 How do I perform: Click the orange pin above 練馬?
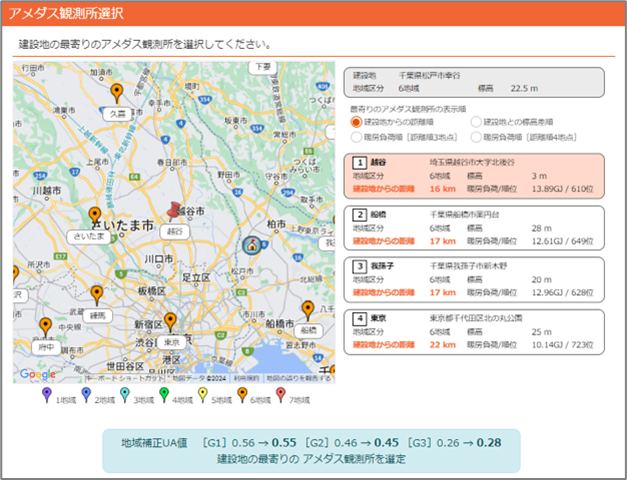(96, 295)
